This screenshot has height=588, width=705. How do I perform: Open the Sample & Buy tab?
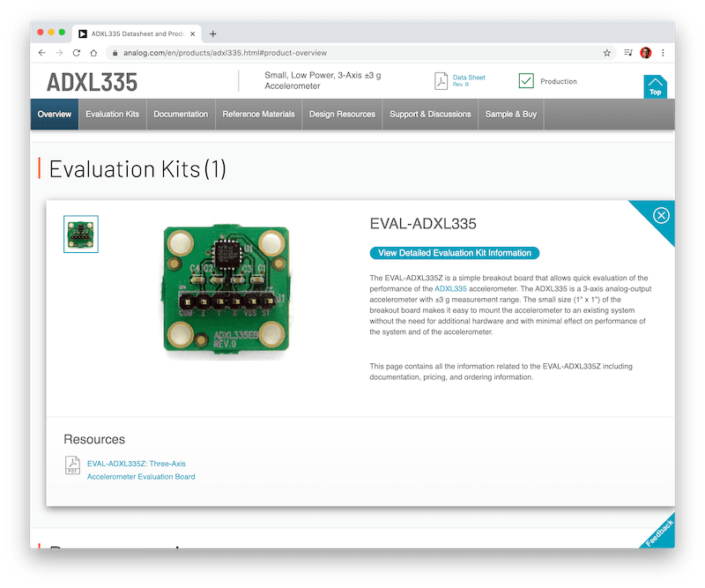[x=511, y=115]
